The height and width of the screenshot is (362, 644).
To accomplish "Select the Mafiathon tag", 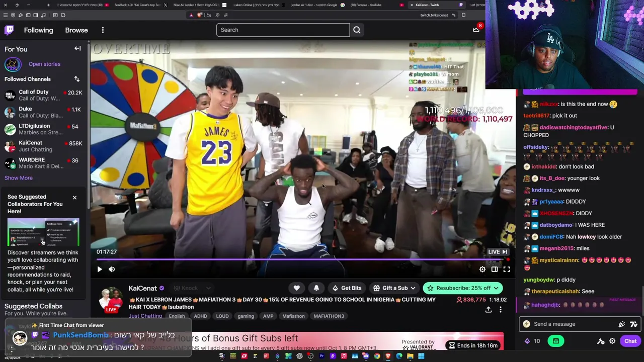I will 293,316.
